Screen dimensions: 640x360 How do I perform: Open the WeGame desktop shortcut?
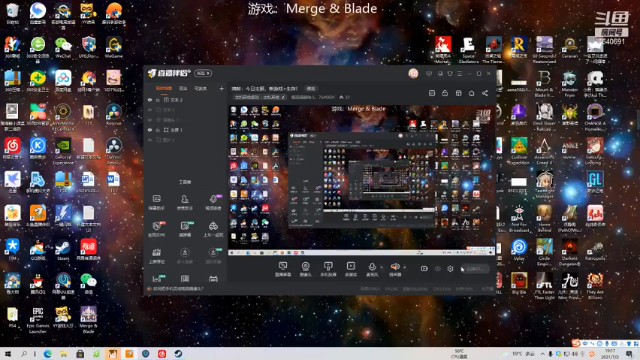[114, 48]
